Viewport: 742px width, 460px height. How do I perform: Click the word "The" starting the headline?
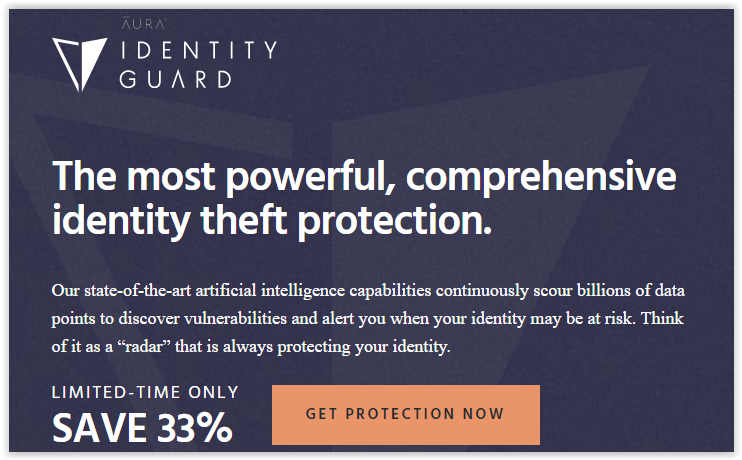click(84, 176)
